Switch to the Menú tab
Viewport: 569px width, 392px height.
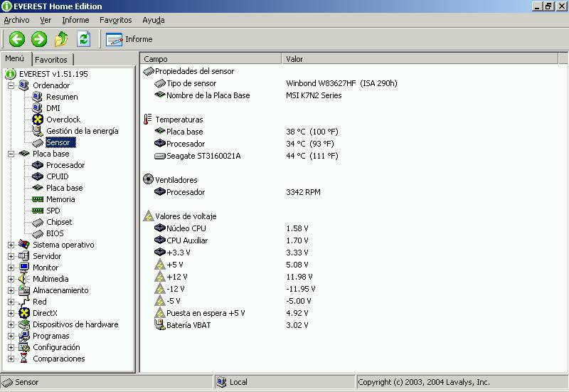point(15,58)
